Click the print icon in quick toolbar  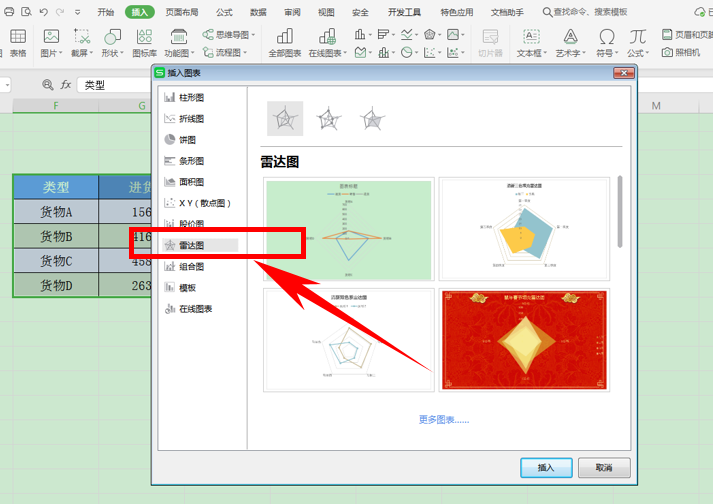(x=9, y=12)
